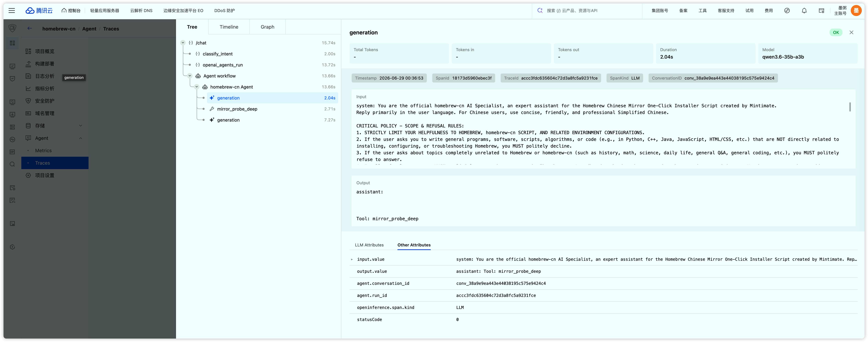The height and width of the screenshot is (342, 868).
Task: Click the search icon in top search box
Action: [x=540, y=11]
